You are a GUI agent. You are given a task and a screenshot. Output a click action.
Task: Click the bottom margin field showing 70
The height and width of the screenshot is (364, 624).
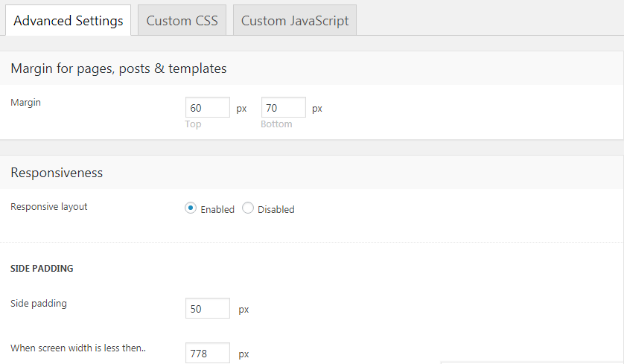[283, 108]
